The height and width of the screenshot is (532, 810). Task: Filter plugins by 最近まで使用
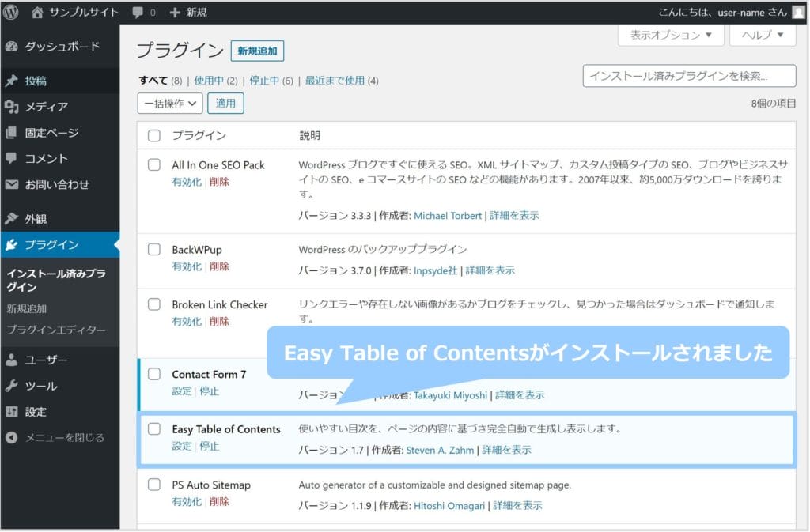pos(335,81)
